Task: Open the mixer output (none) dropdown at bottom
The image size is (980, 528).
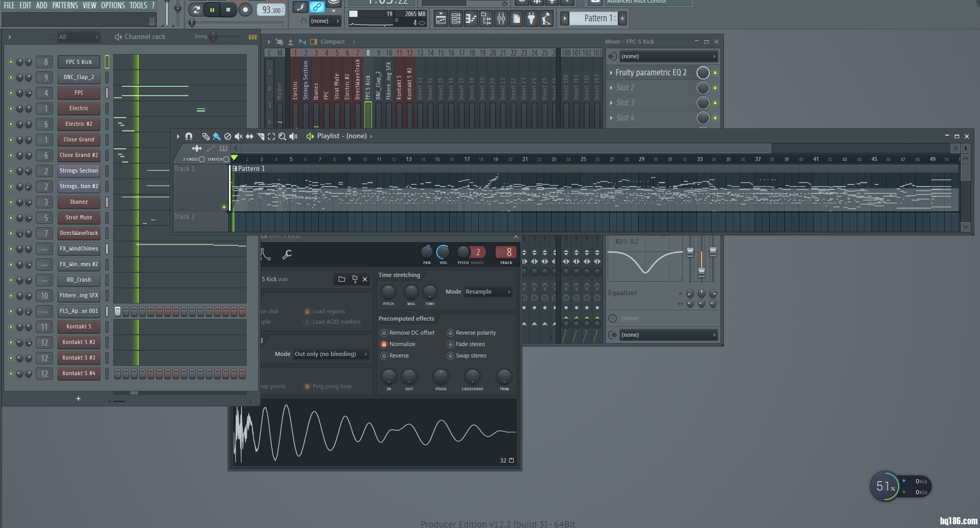Action: (x=668, y=335)
